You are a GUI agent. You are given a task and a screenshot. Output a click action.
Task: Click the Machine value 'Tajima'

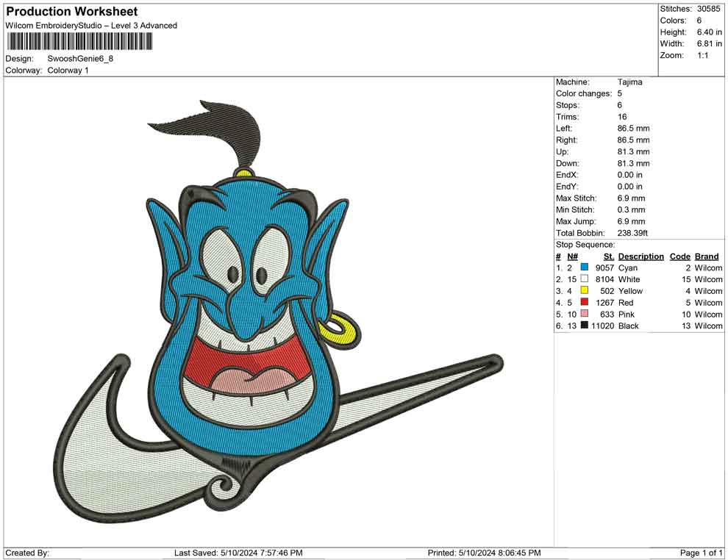point(630,82)
